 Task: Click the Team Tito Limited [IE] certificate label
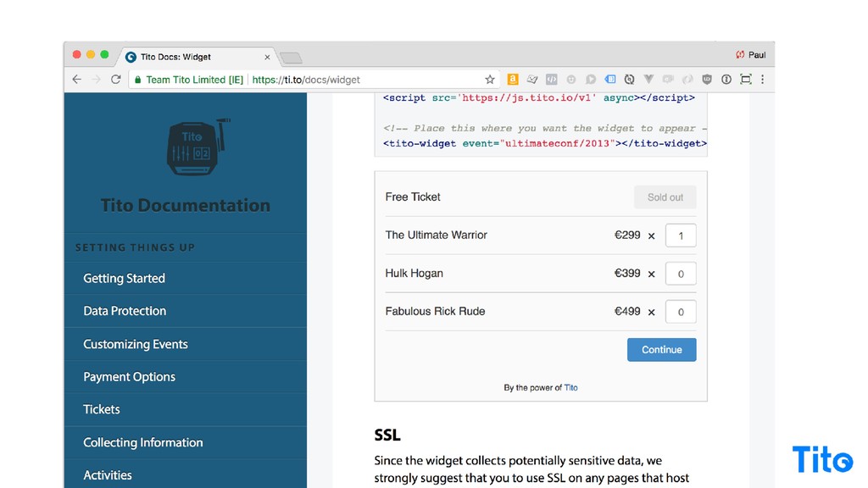coord(194,80)
